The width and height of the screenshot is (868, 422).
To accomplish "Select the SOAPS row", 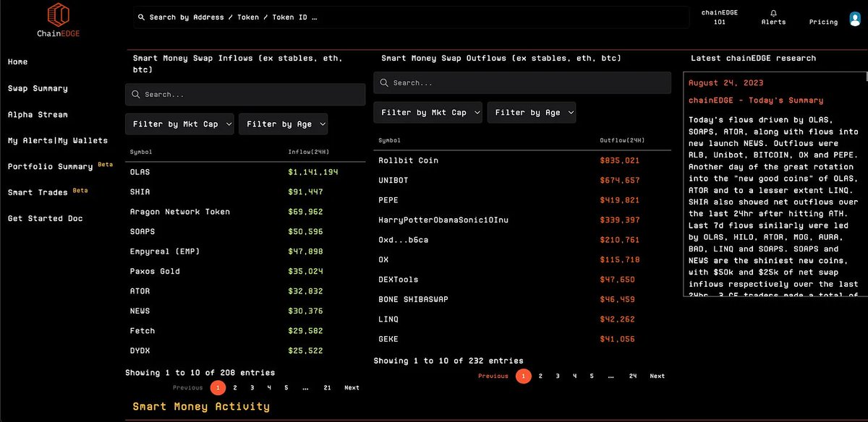I will coord(245,232).
